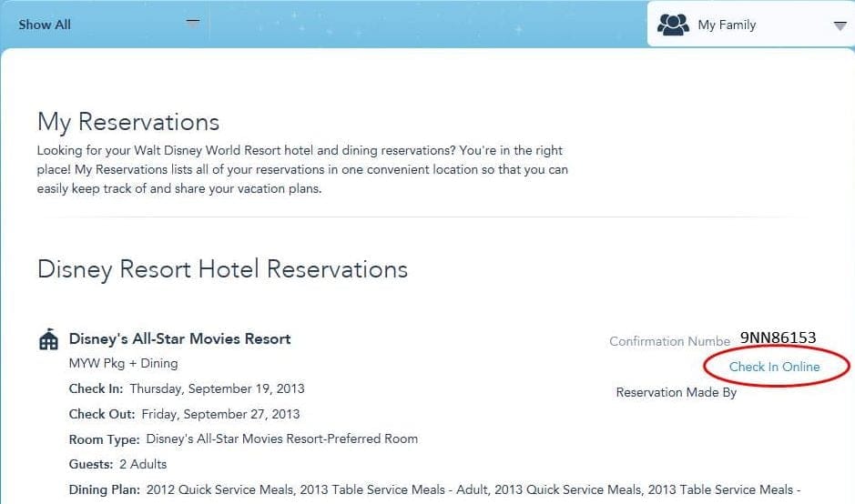Click the MYW Pkg + Dining text
The height and width of the screenshot is (504, 855).
[123, 363]
